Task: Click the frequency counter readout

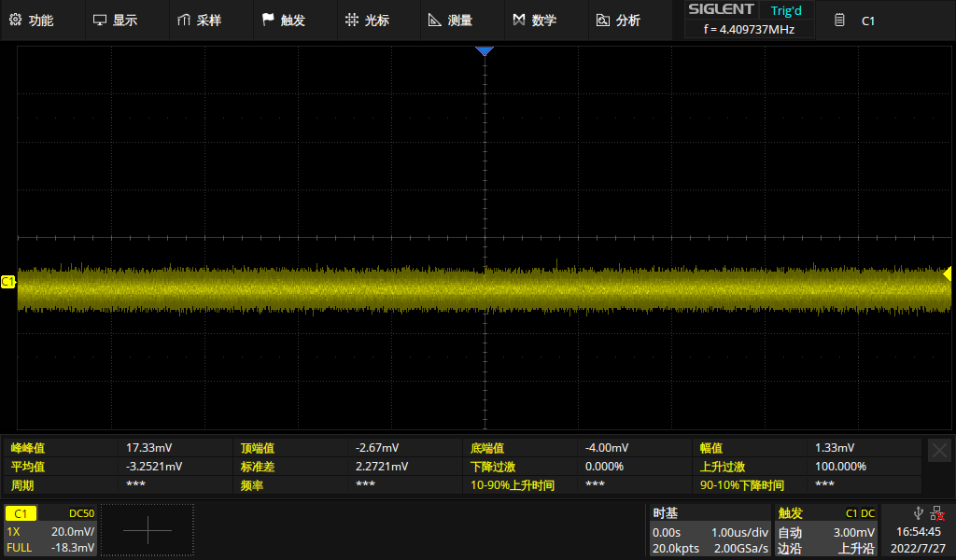Action: (748, 30)
